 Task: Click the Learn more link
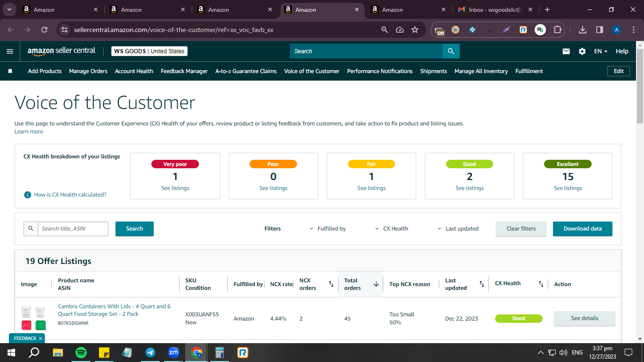coord(29,132)
